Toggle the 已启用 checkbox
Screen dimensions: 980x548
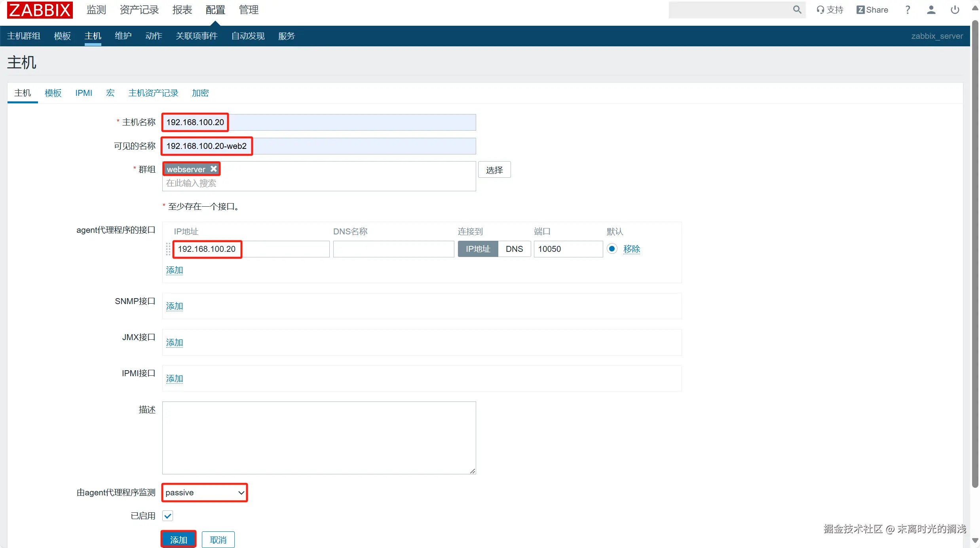168,516
